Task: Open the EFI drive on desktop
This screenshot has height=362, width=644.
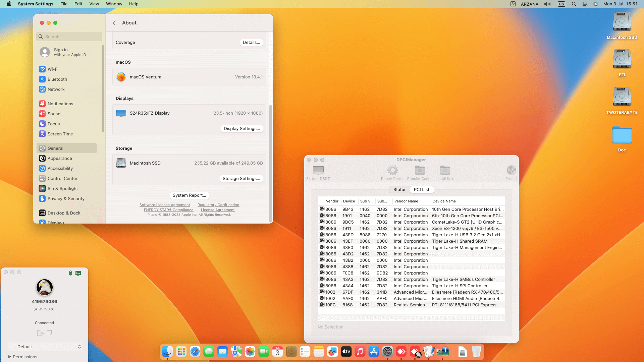Action: (622, 60)
